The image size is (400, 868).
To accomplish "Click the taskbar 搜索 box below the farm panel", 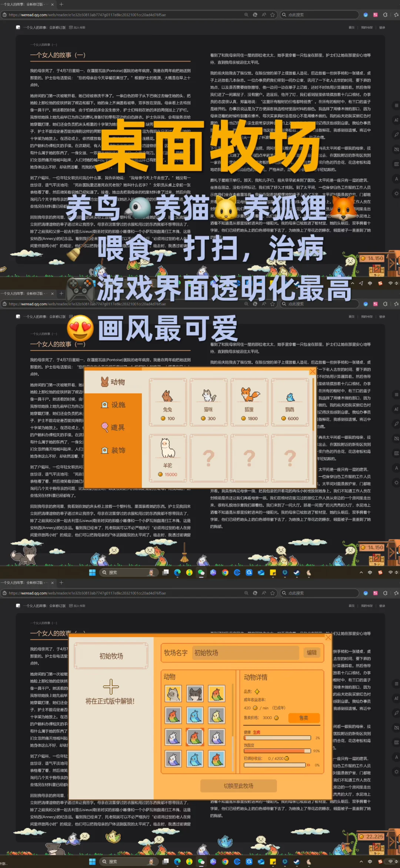I will [x=129, y=861].
